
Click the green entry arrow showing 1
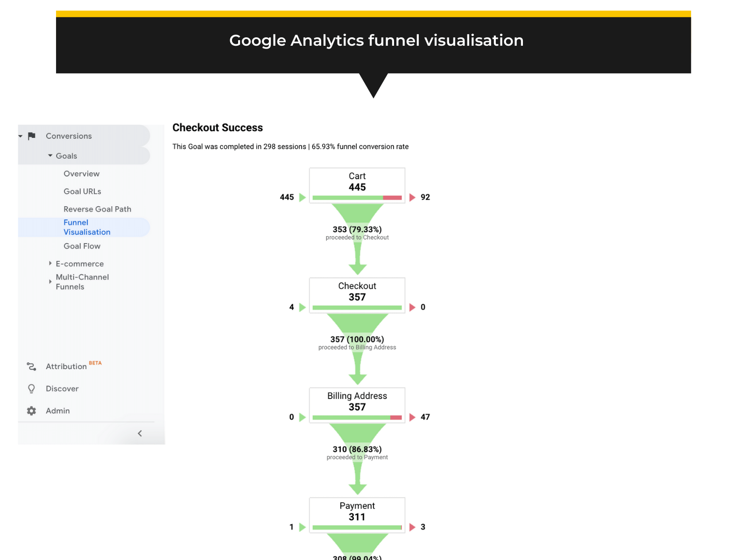pos(302,527)
